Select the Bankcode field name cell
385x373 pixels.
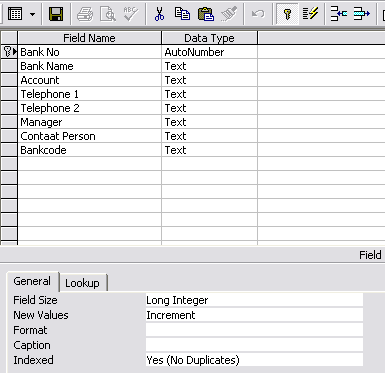point(89,150)
